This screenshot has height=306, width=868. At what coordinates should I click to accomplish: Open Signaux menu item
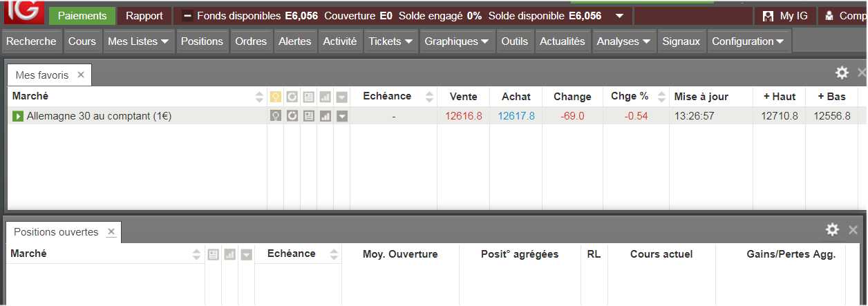pos(681,41)
